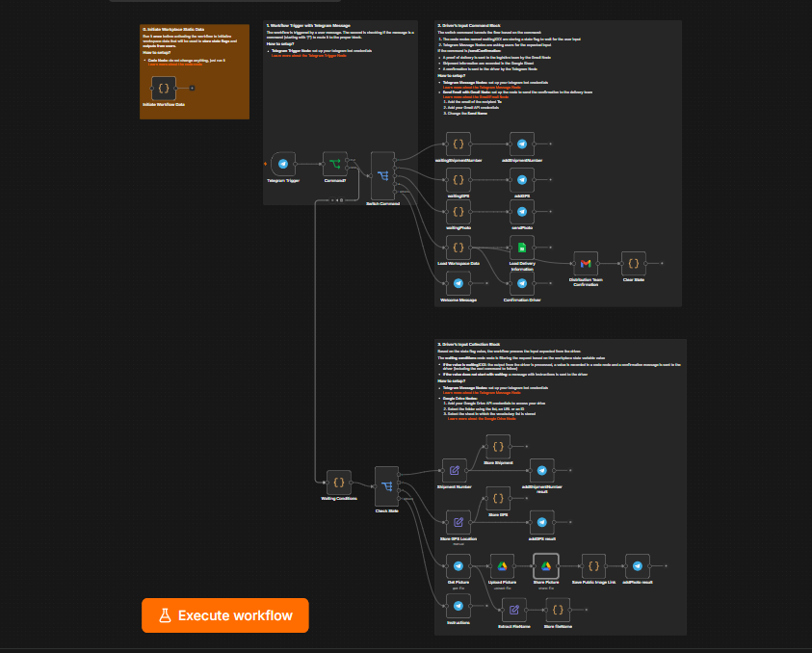Select the Store fileName code node
Image resolution: width=812 pixels, height=653 pixels.
click(558, 610)
